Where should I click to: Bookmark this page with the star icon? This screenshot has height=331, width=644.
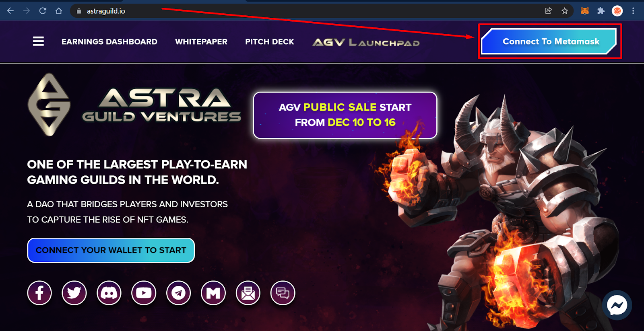coord(565,11)
